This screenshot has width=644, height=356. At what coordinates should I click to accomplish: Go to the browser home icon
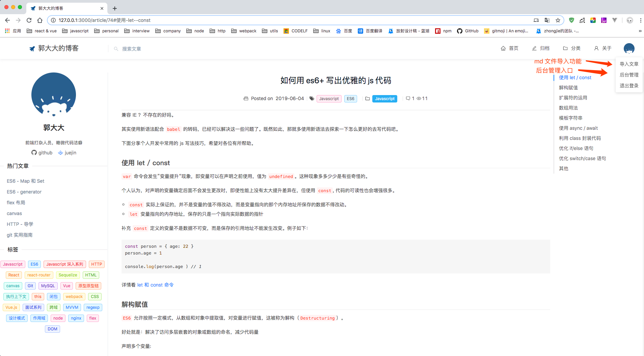(40, 20)
